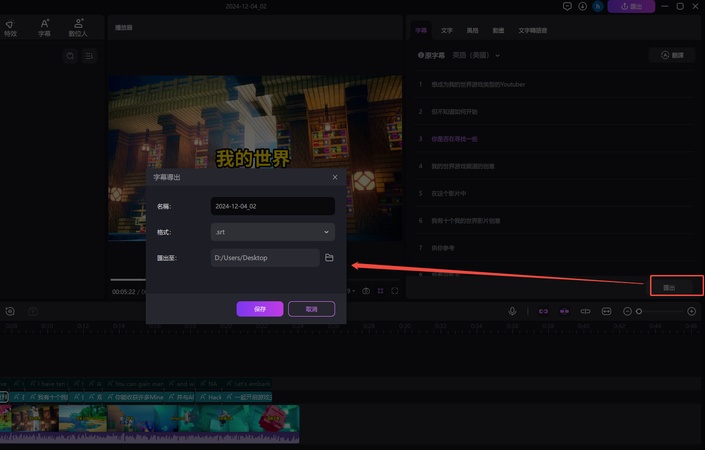Open the 特效 effects panel
Screen dimensions: 705x450
11,28
